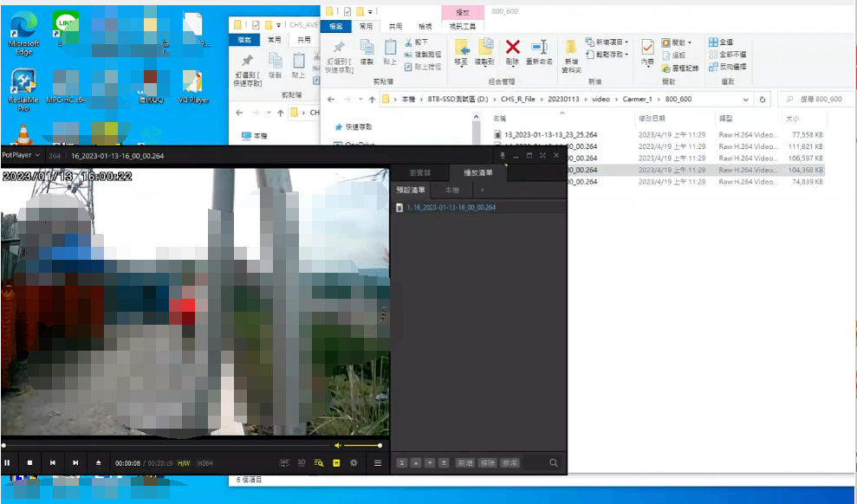Open playlist search magnifier

pos(554,463)
